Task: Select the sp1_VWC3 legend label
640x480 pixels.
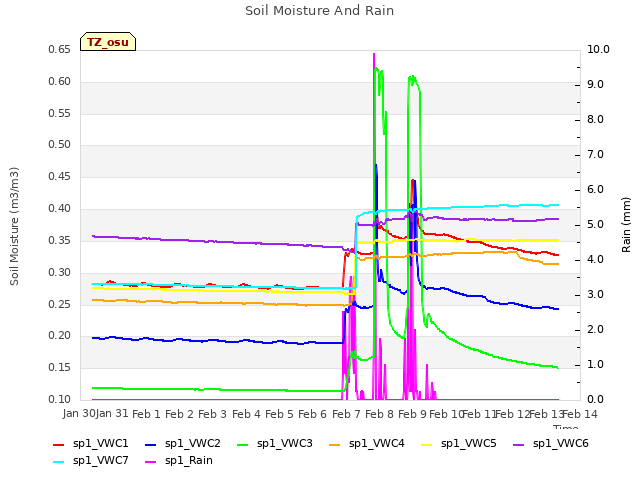Action: (x=284, y=444)
